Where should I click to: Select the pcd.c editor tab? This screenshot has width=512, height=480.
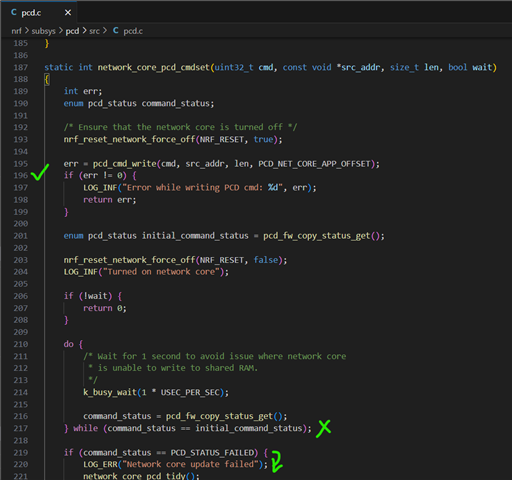(39, 13)
